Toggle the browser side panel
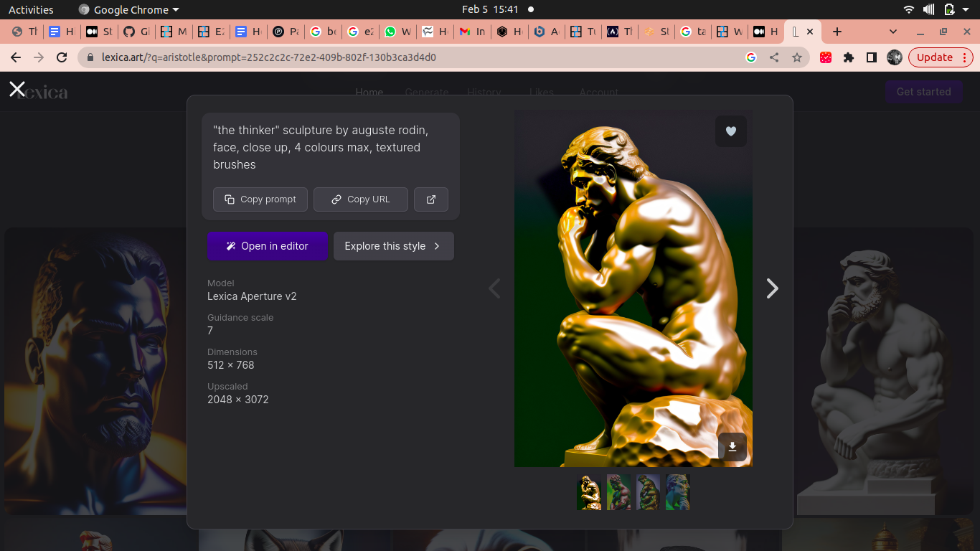 coord(872,57)
